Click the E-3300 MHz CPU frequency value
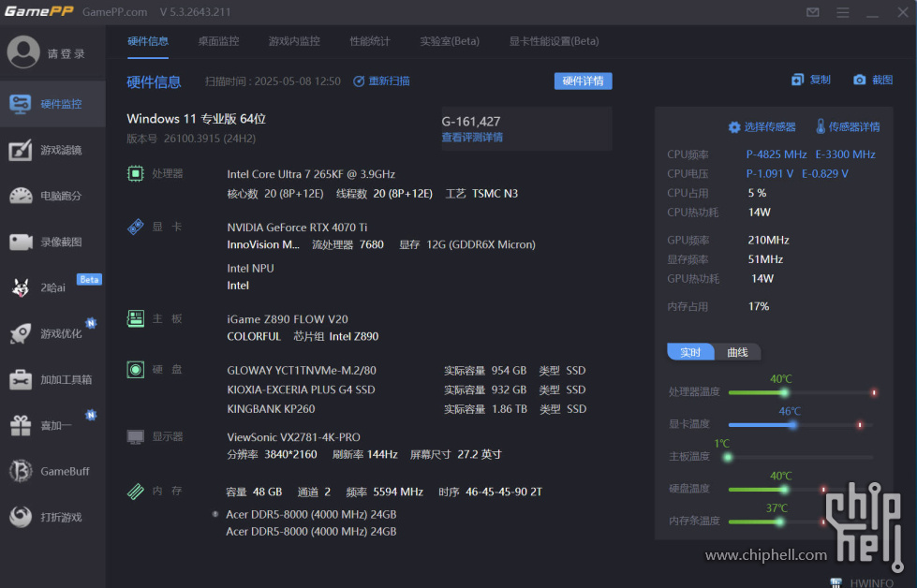 846,154
